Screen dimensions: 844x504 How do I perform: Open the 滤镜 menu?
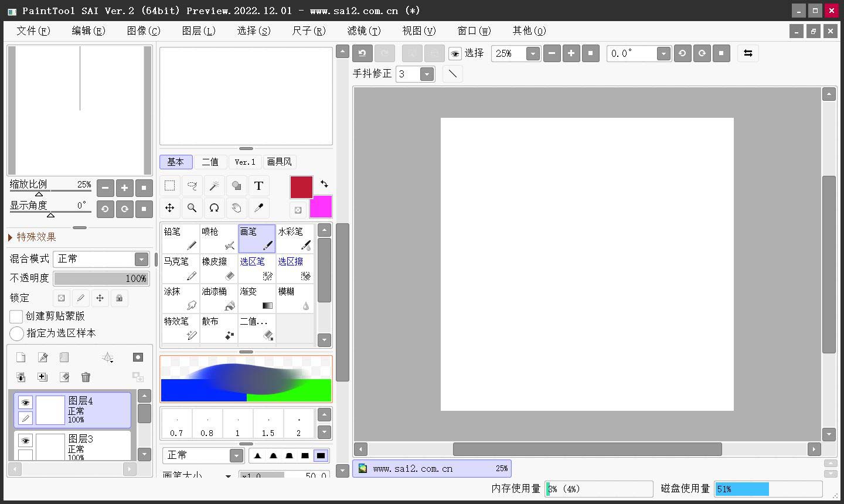(363, 31)
